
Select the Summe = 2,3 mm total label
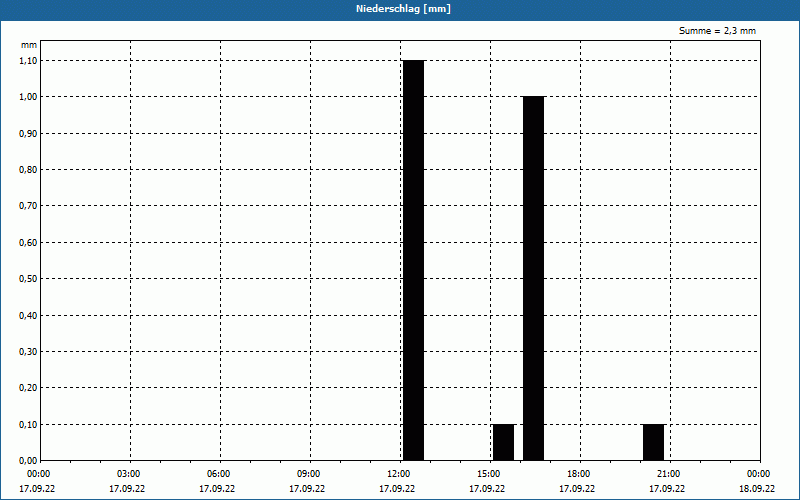click(x=717, y=31)
